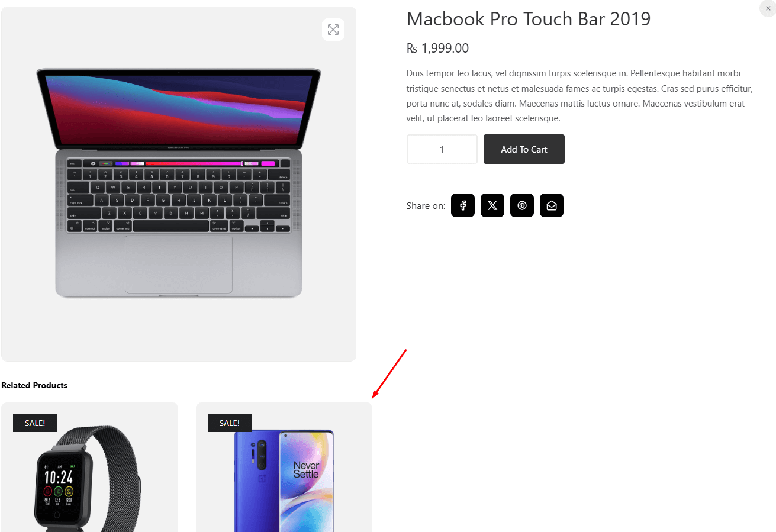Open the Facebook share icon's button
The image size is (776, 532).
tap(462, 205)
